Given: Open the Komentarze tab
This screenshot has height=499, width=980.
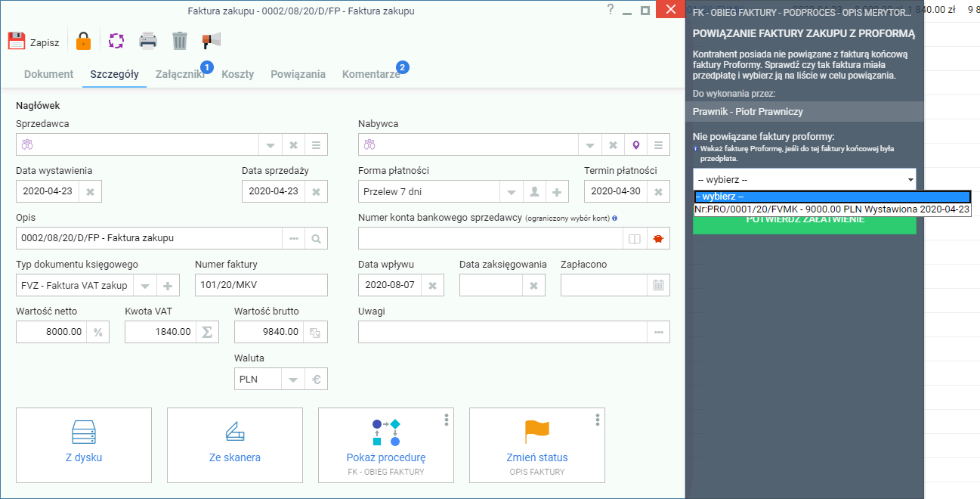Looking at the screenshot, I should click(371, 74).
